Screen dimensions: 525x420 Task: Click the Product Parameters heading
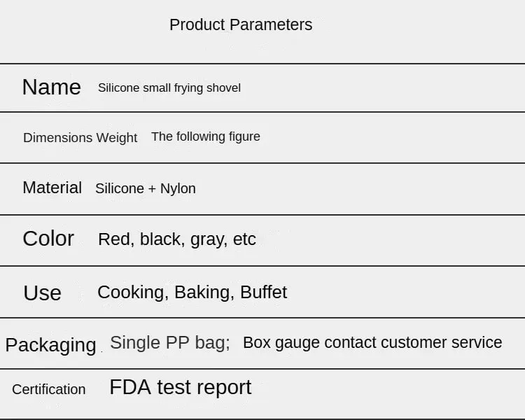241,24
